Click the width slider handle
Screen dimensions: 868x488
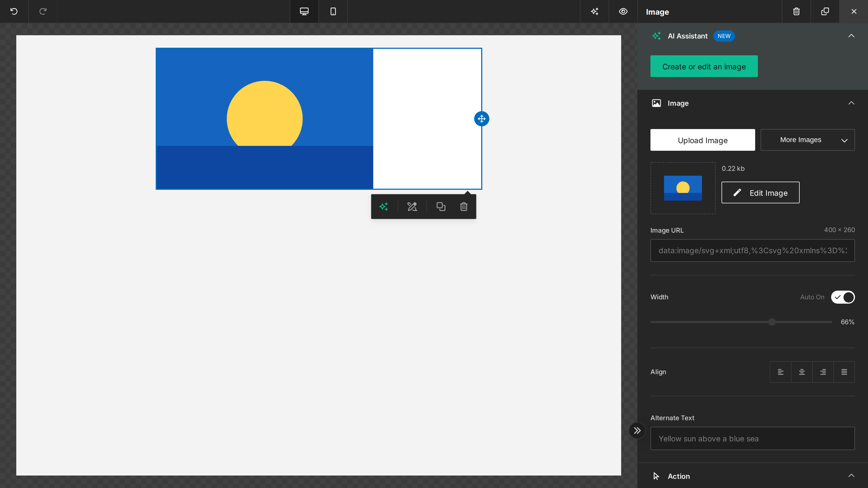pos(772,322)
